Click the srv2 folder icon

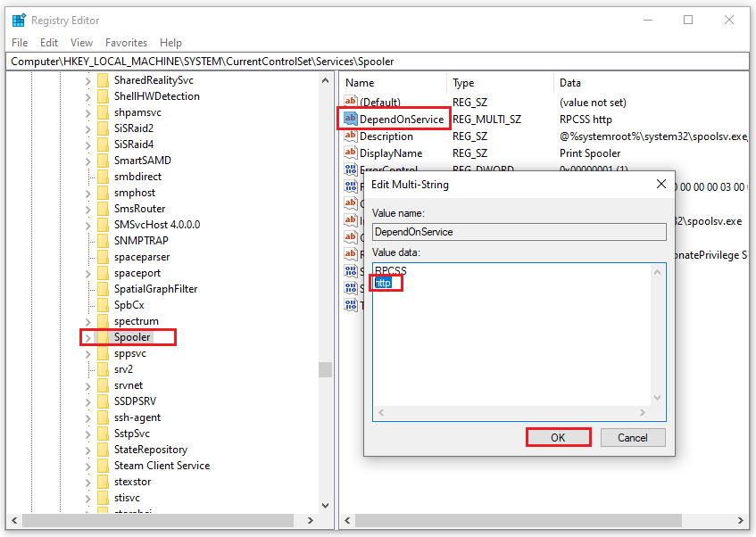pyautogui.click(x=103, y=369)
